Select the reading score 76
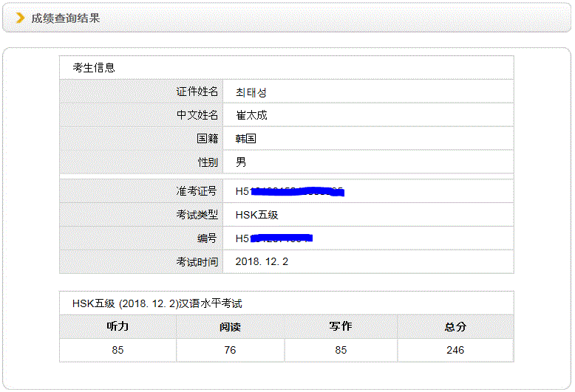Image resolution: width=575 pixels, height=392 pixels. coord(230,350)
